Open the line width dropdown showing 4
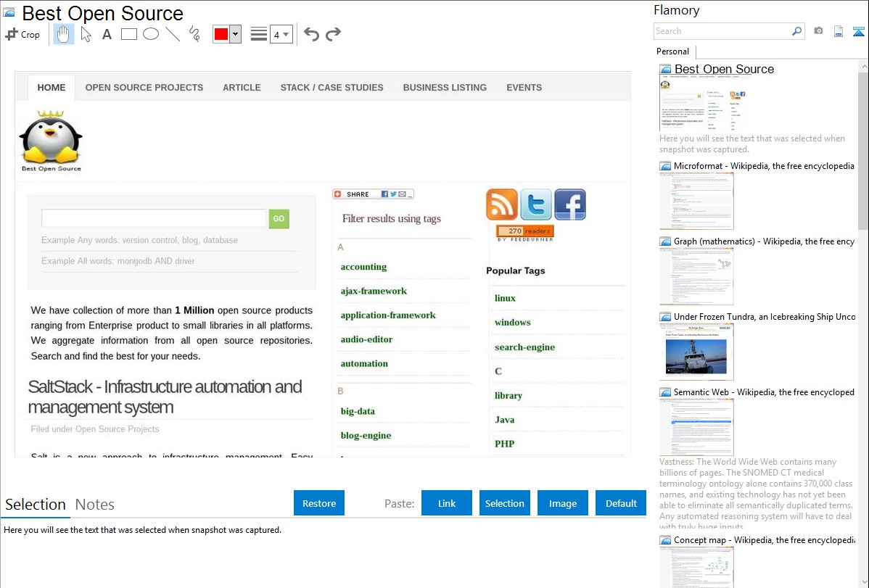 pos(281,34)
